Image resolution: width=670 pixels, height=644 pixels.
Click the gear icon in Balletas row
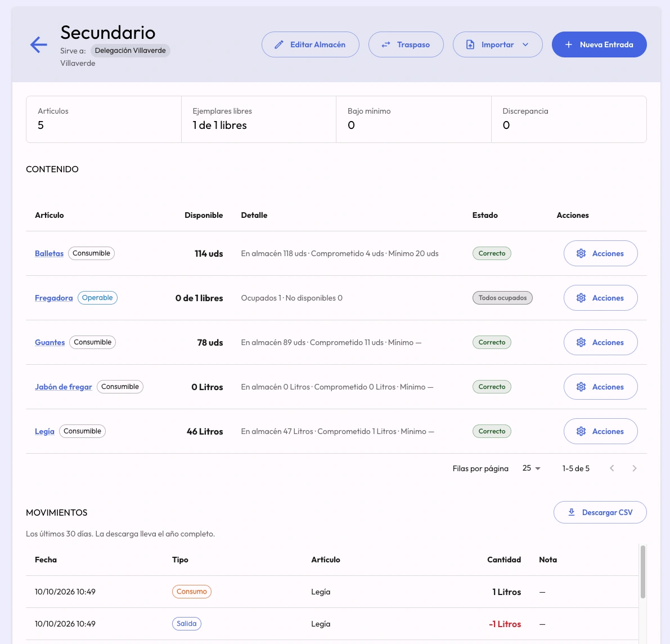pos(581,253)
